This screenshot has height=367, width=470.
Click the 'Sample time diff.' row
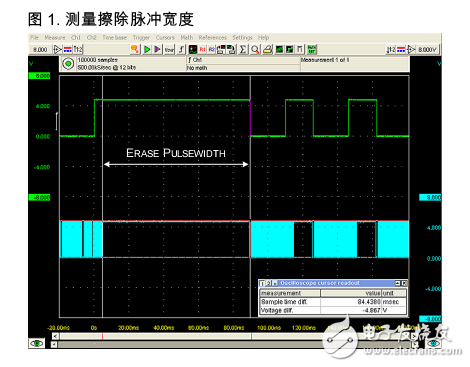[x=333, y=302]
